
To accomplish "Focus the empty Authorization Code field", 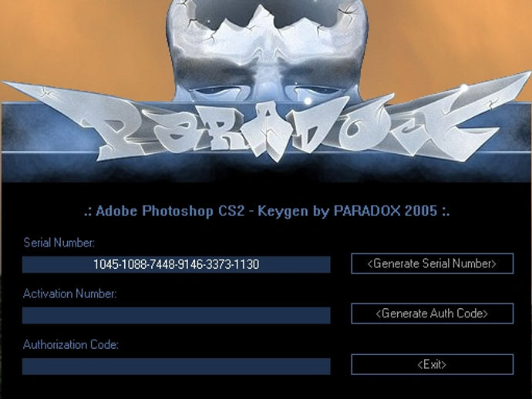I will [176, 367].
